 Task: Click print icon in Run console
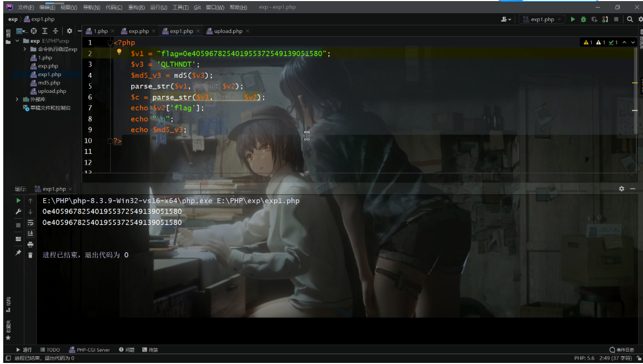pos(30,244)
